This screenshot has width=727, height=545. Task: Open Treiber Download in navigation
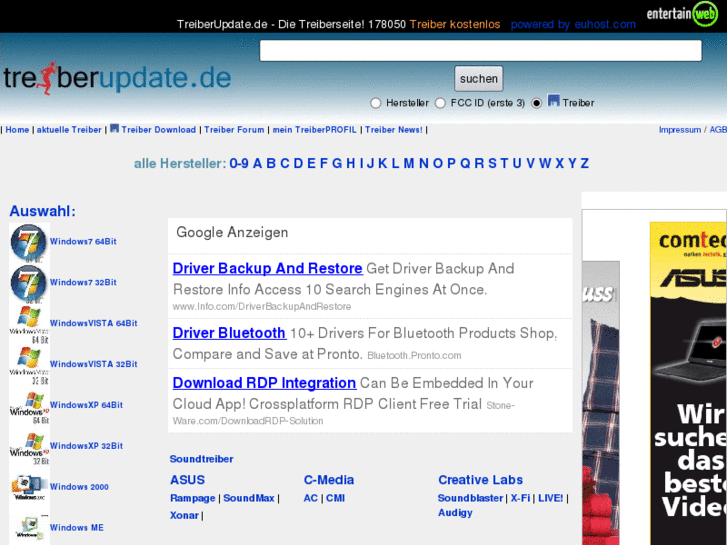[159, 130]
